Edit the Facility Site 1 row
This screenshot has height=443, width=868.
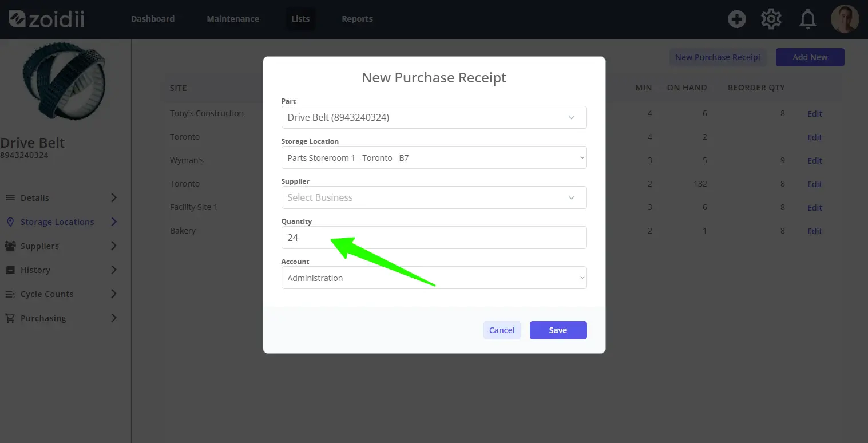pyautogui.click(x=814, y=208)
